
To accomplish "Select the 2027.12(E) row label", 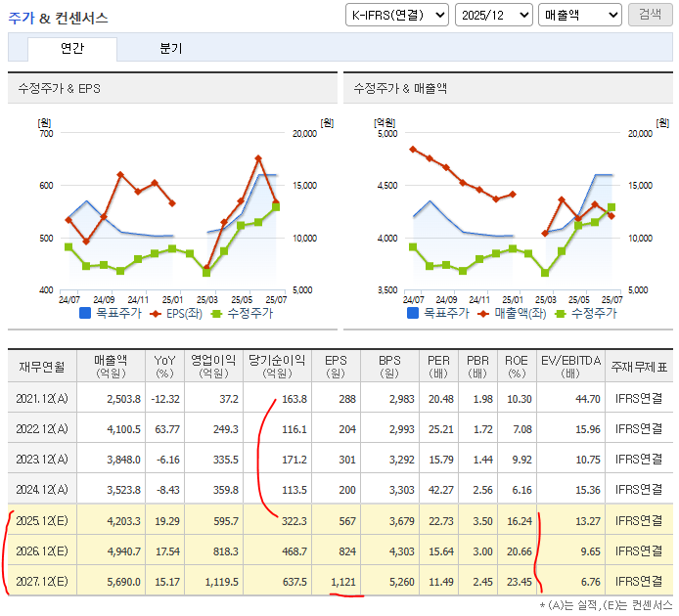I will pyautogui.click(x=42, y=581).
